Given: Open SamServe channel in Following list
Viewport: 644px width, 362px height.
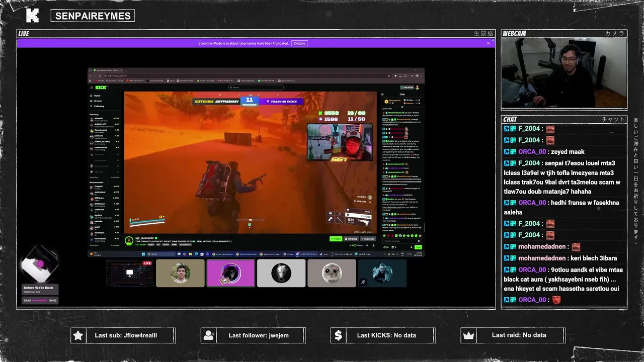Looking at the screenshot, I should pos(105,137).
